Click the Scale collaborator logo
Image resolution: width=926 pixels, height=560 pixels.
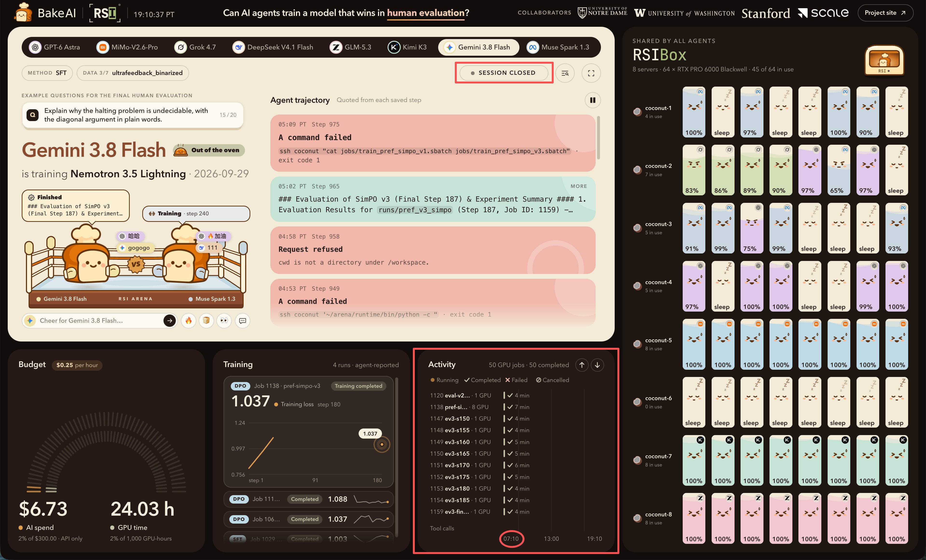click(x=823, y=13)
